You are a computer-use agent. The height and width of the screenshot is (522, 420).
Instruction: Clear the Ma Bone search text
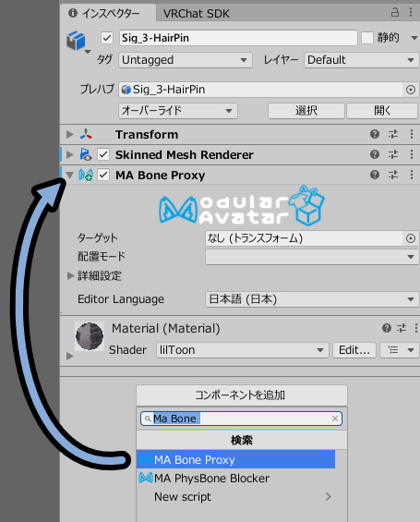click(x=335, y=419)
